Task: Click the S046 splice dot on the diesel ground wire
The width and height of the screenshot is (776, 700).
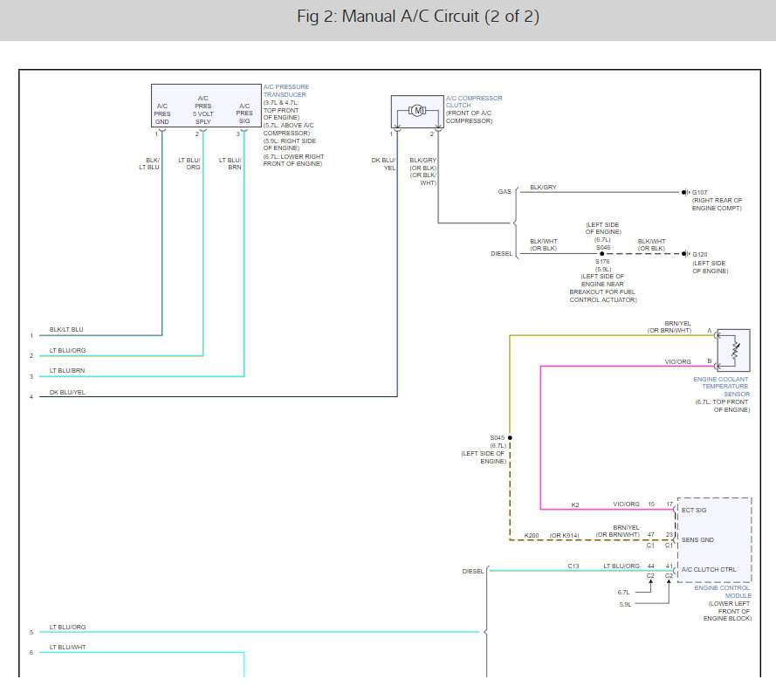Action: (x=601, y=254)
